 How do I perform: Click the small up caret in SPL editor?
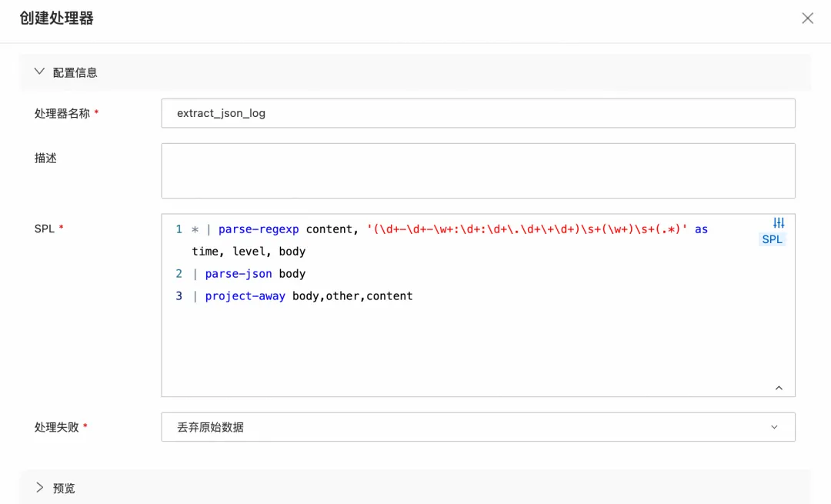pyautogui.click(x=779, y=389)
